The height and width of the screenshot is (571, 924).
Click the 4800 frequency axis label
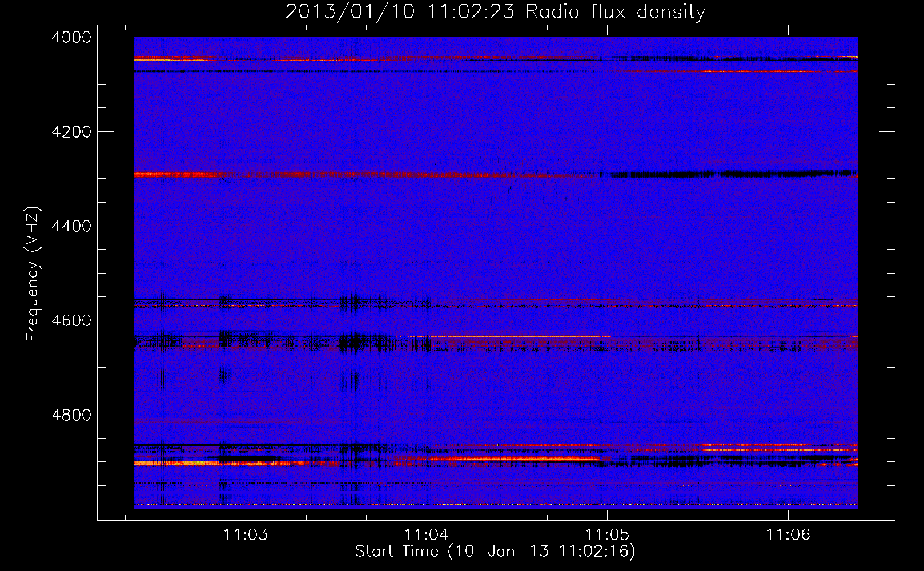[71, 415]
